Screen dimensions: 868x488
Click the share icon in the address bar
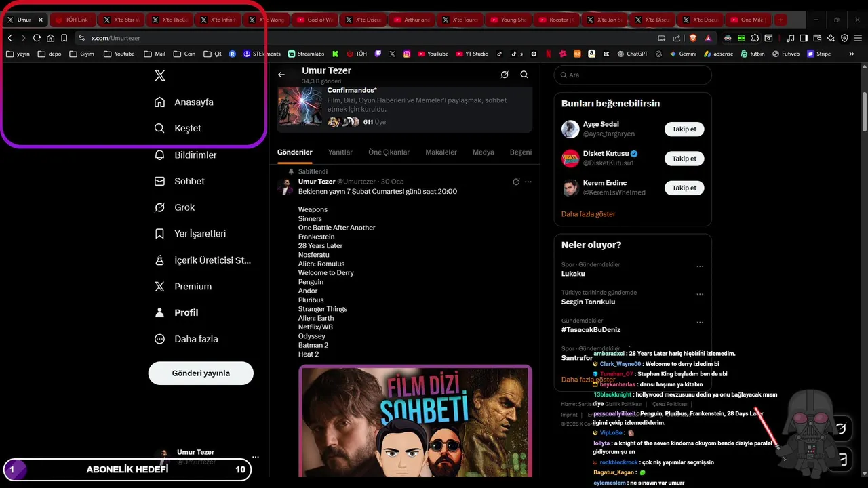[x=677, y=38]
